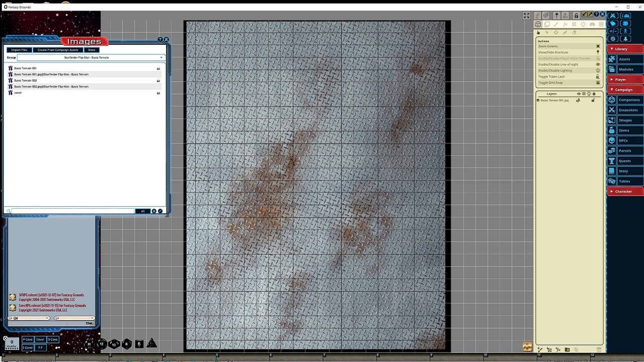Open the Grid settings panel
This screenshot has height=362, width=644.
[x=601, y=24]
